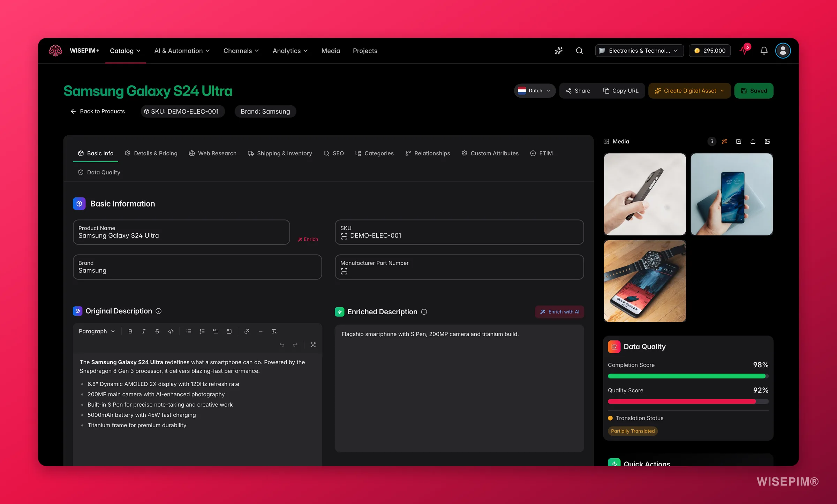Undo the last editor change

(282, 345)
